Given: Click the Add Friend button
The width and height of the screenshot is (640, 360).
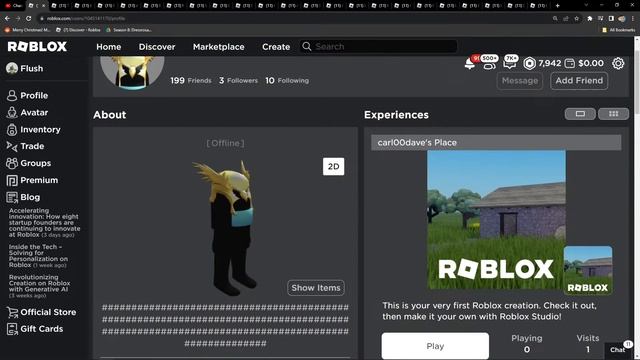Looking at the screenshot, I should tap(579, 80).
